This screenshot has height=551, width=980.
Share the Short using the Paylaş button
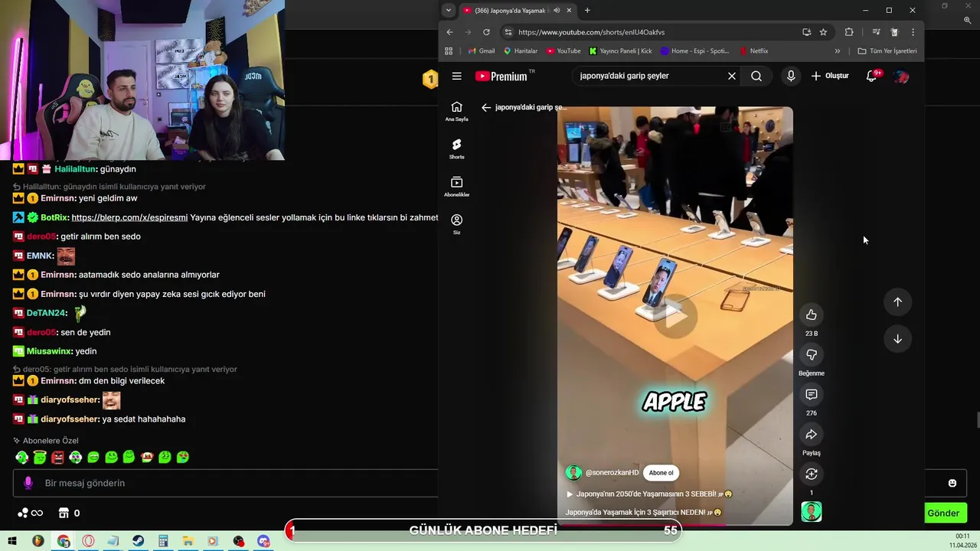[812, 434]
